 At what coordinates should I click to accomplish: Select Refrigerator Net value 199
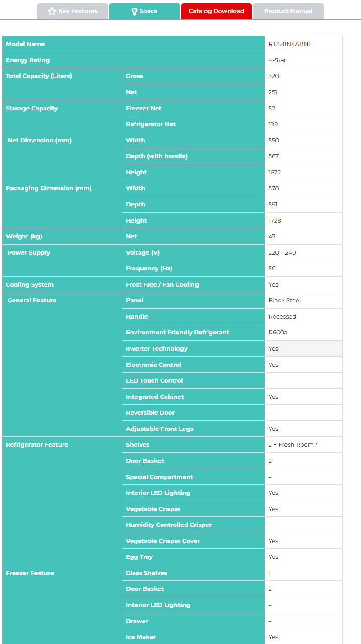pyautogui.click(x=273, y=124)
